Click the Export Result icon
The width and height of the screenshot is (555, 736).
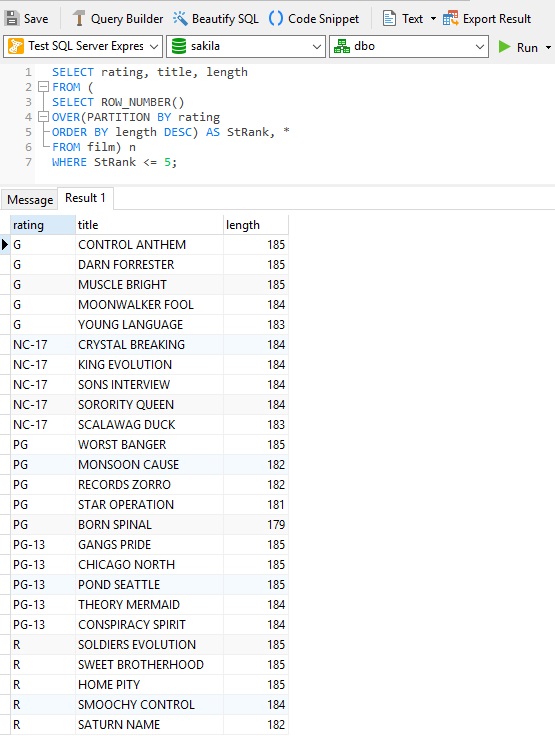point(450,19)
